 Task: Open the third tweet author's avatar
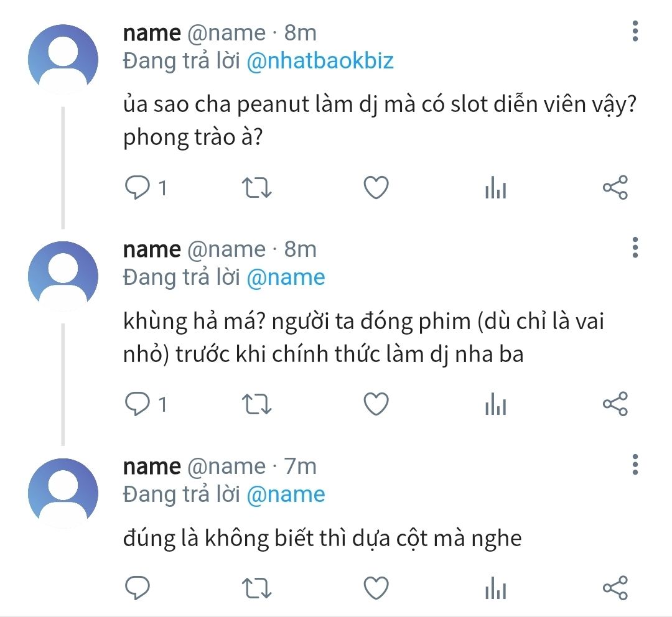[63, 493]
